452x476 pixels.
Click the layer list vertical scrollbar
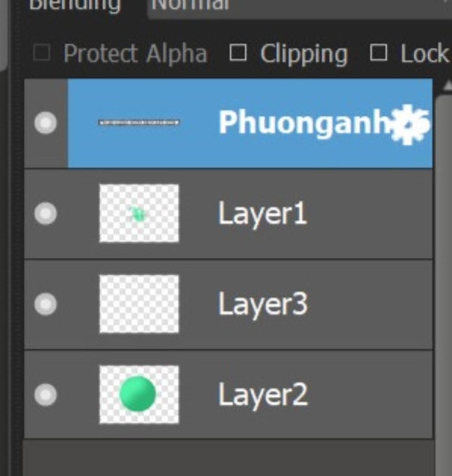(x=443, y=265)
